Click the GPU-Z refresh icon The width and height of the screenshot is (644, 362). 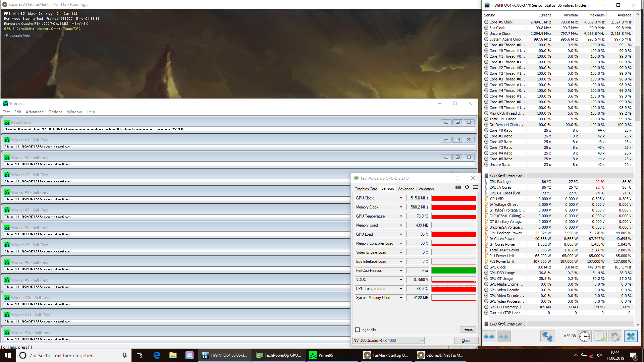click(x=467, y=187)
